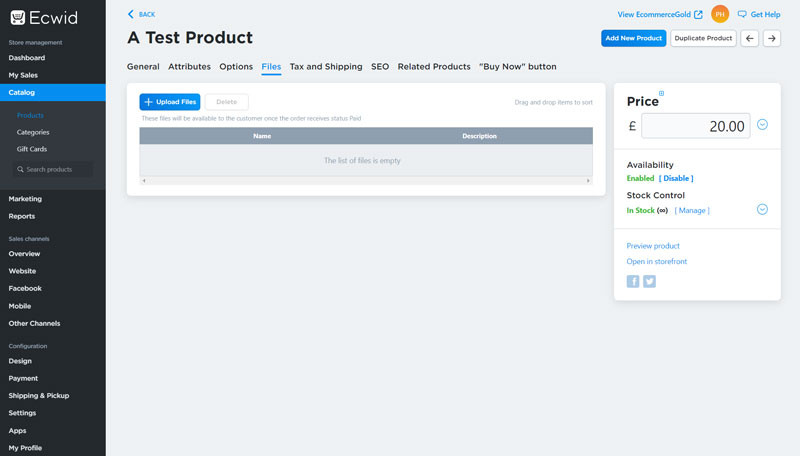This screenshot has width=800, height=456.
Task: Click the Upload Files button
Action: tap(170, 102)
